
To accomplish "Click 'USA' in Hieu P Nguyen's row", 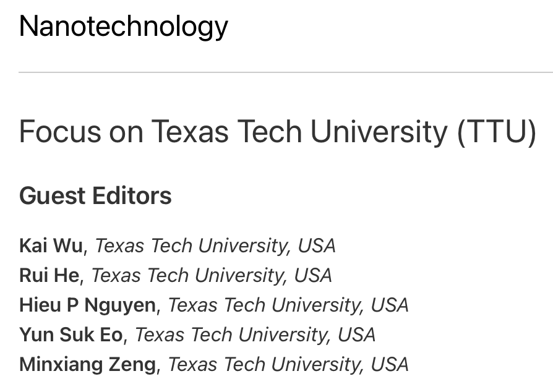I will (x=390, y=305).
